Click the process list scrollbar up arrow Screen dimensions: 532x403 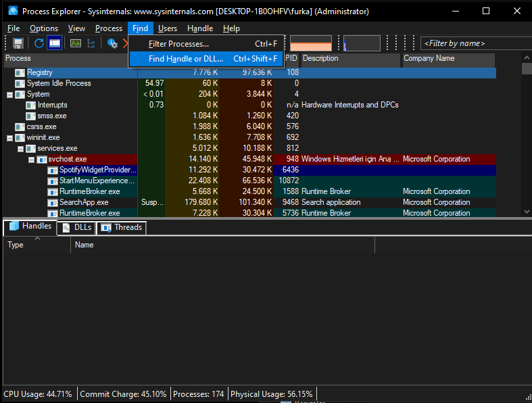527,57
